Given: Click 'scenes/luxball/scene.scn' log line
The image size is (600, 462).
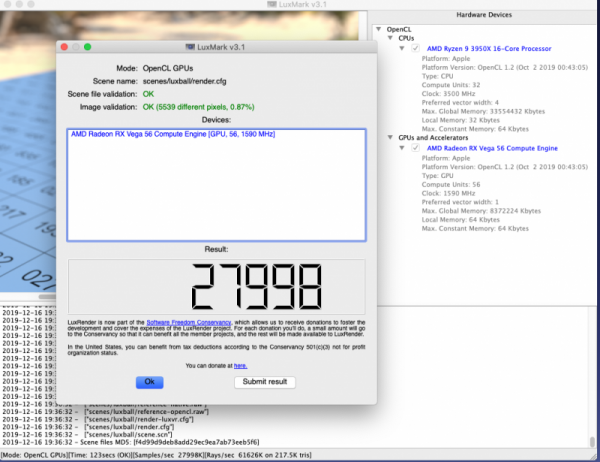Looking at the screenshot, I should tap(87, 435).
